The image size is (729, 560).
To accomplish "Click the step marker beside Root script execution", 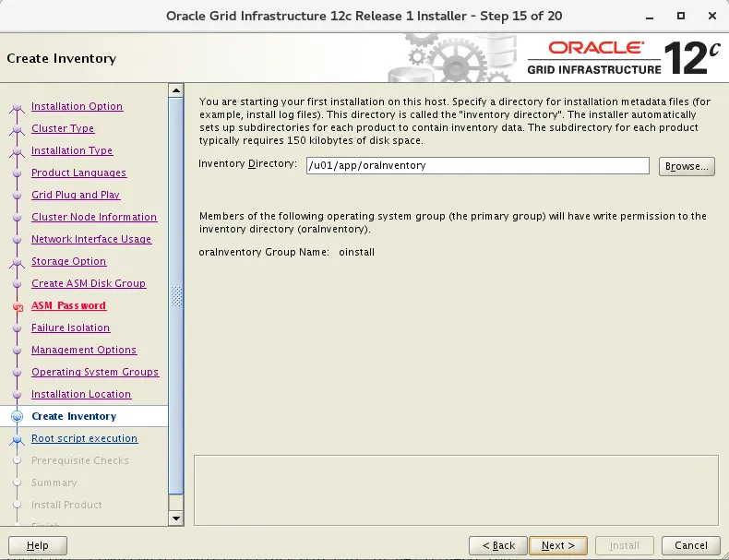I will pos(18,440).
